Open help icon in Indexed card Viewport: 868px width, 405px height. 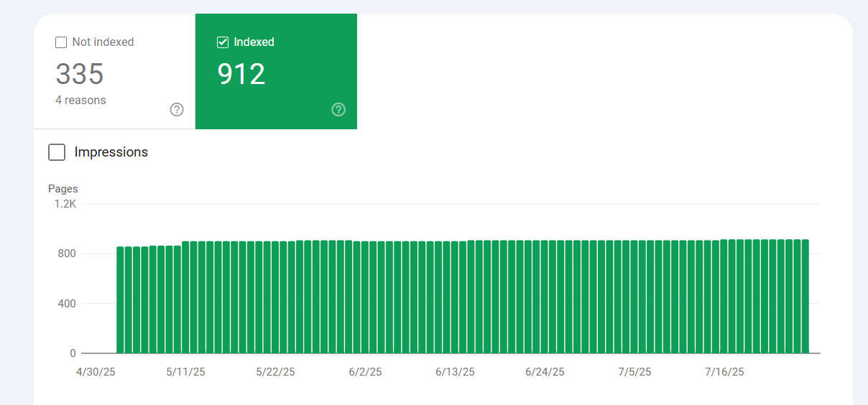[338, 110]
